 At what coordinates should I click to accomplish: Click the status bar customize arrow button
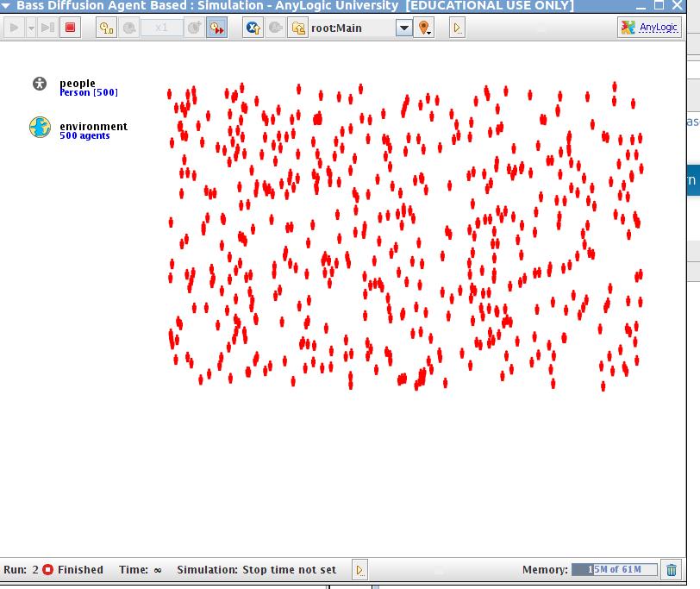coord(359,570)
